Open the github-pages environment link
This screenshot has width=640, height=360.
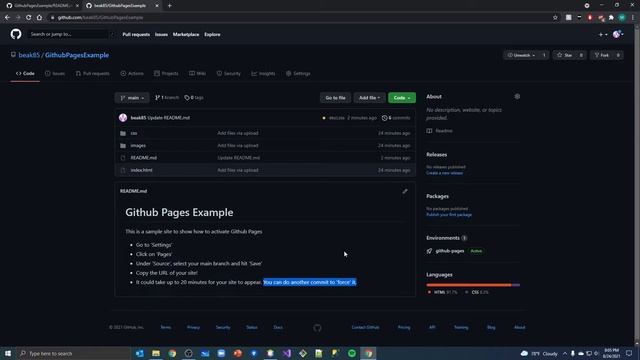point(450,251)
